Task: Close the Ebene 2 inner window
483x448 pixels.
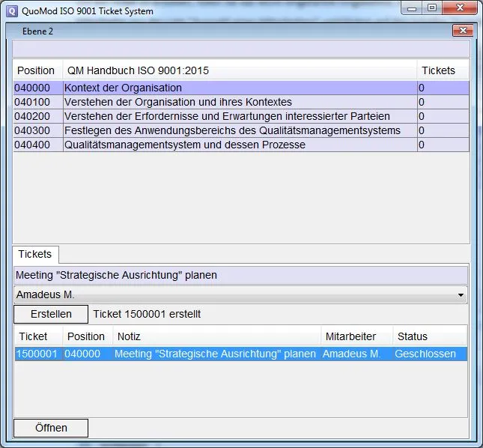Action: click(x=463, y=31)
